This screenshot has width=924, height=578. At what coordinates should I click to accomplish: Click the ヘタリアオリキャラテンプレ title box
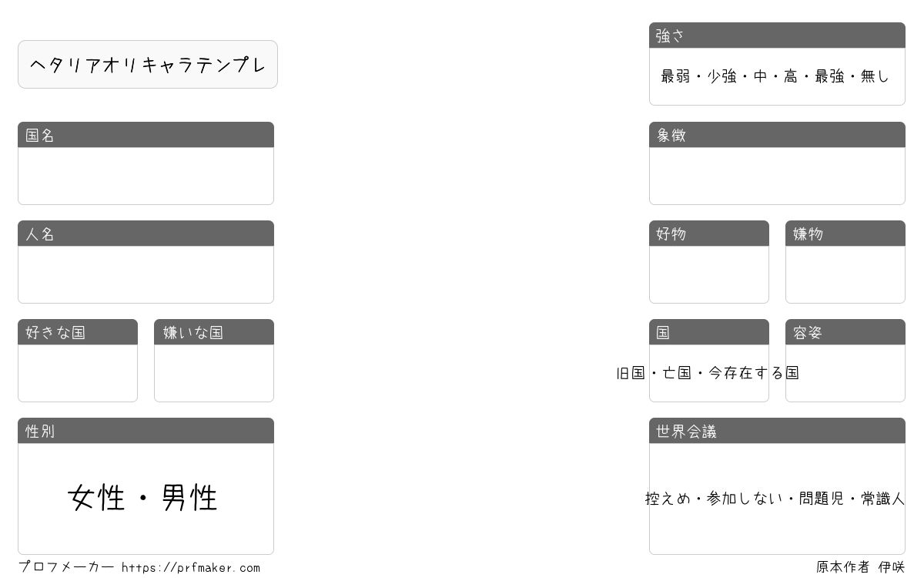(x=148, y=65)
